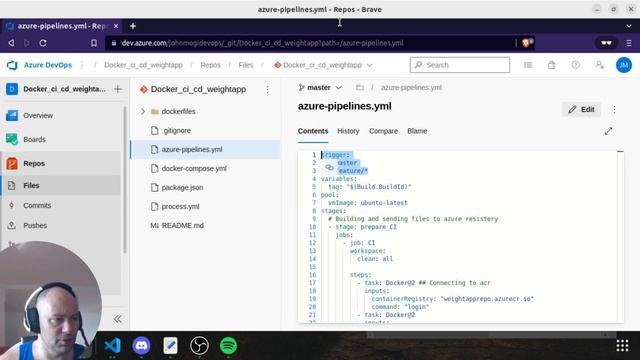Open the Files breadcrumb link
This screenshot has width=640, height=360.
pos(246,65)
